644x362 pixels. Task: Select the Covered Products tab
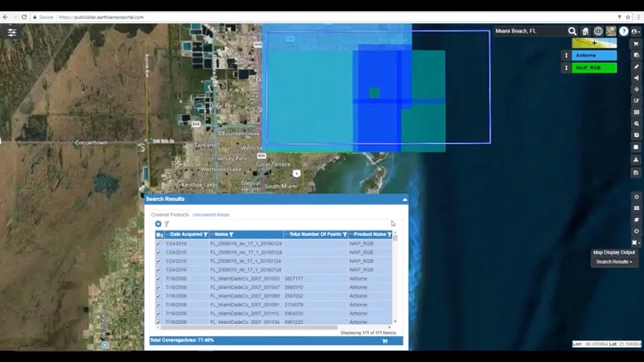coord(170,215)
